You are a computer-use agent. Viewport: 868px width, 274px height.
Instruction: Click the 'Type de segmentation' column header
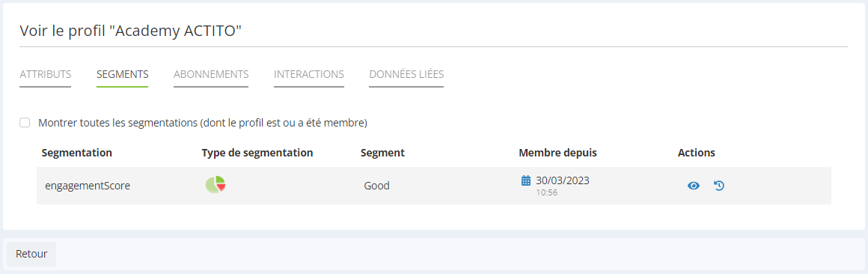(x=257, y=153)
